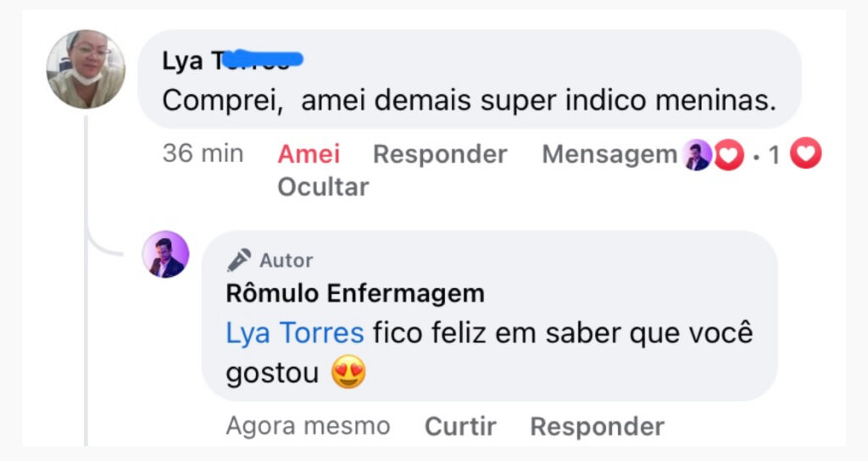
Task: Like the reply with Curtir
Action: point(460,426)
